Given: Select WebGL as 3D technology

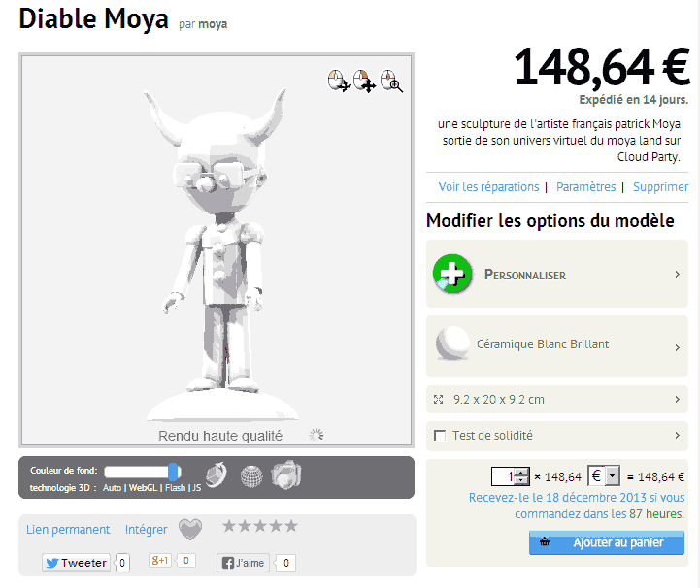Looking at the screenshot, I should click(143, 488).
